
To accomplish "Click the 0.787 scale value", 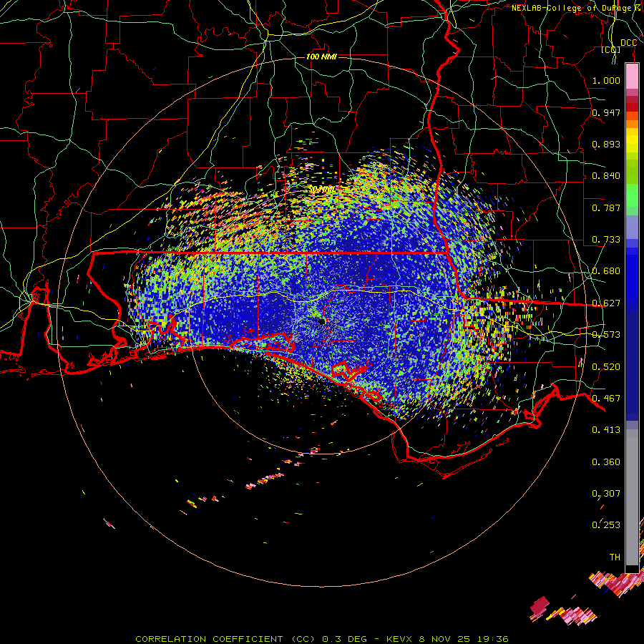I will [606, 208].
